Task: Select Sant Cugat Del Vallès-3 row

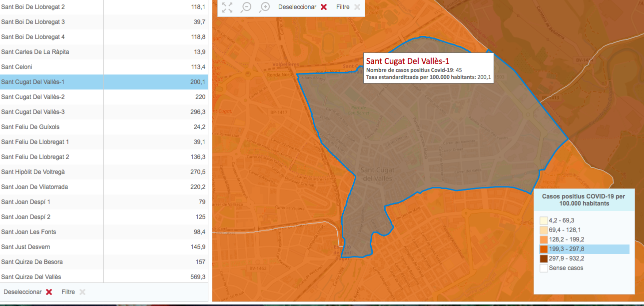Action: (x=103, y=112)
